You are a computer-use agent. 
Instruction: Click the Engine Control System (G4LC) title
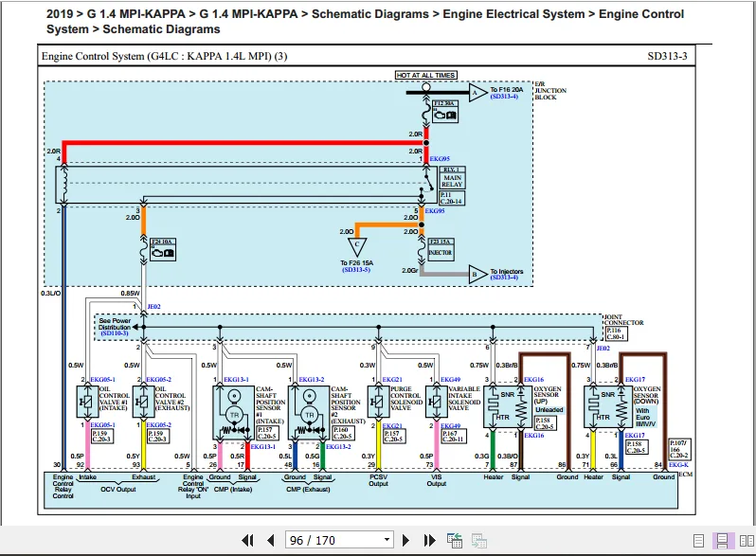(165, 56)
